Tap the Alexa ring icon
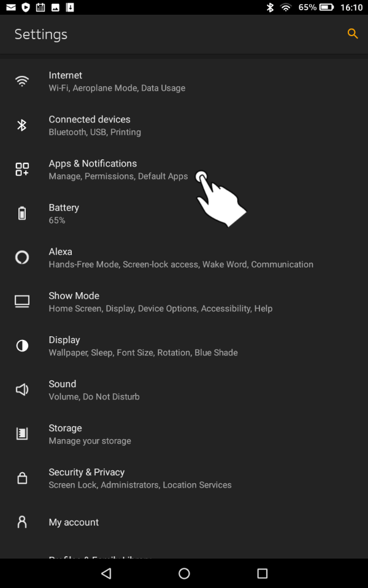 click(22, 258)
